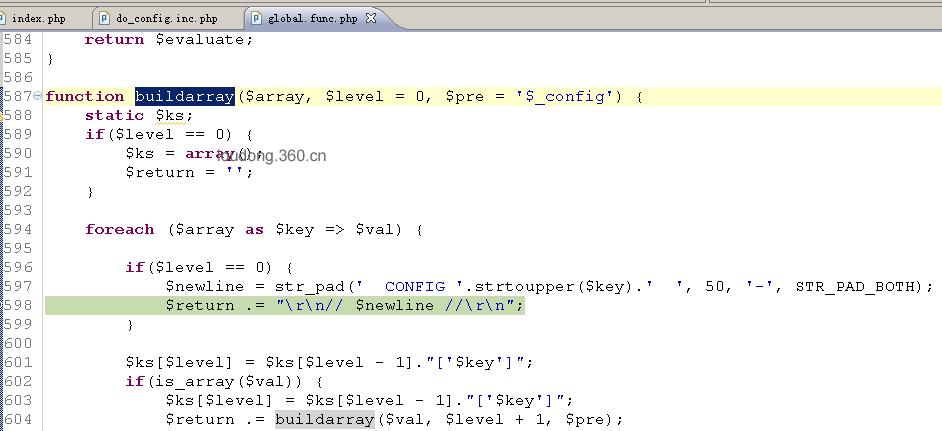Image resolution: width=942 pixels, height=431 pixels.
Task: Collapse the buildarray function fold marker
Action: [x=37, y=96]
